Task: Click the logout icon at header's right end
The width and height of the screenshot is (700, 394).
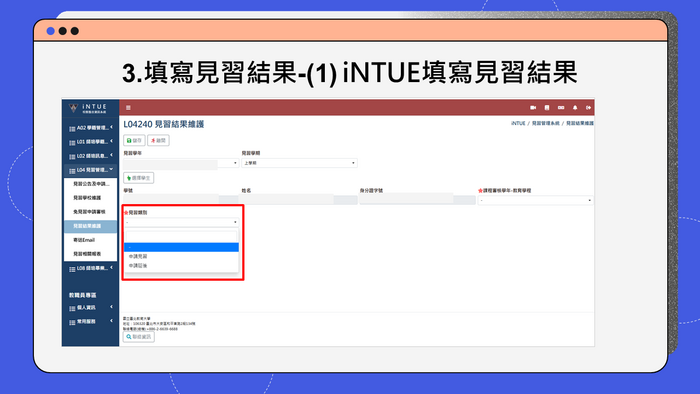Action: pyautogui.click(x=588, y=108)
